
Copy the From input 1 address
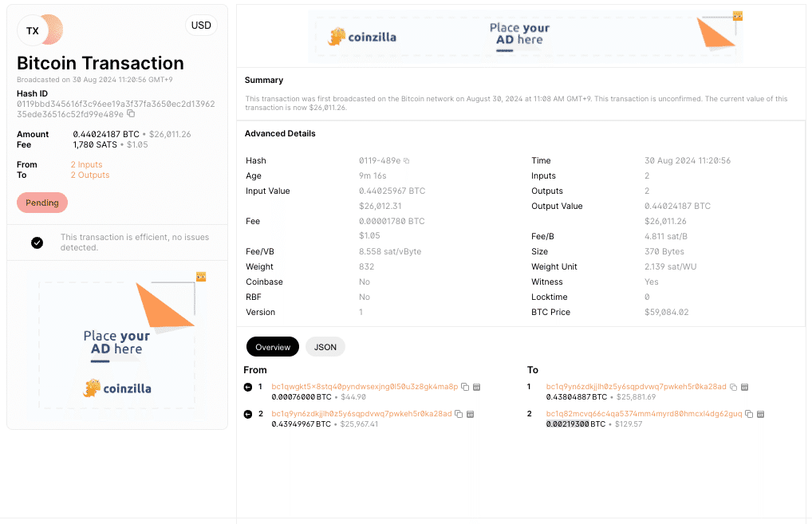pos(465,387)
